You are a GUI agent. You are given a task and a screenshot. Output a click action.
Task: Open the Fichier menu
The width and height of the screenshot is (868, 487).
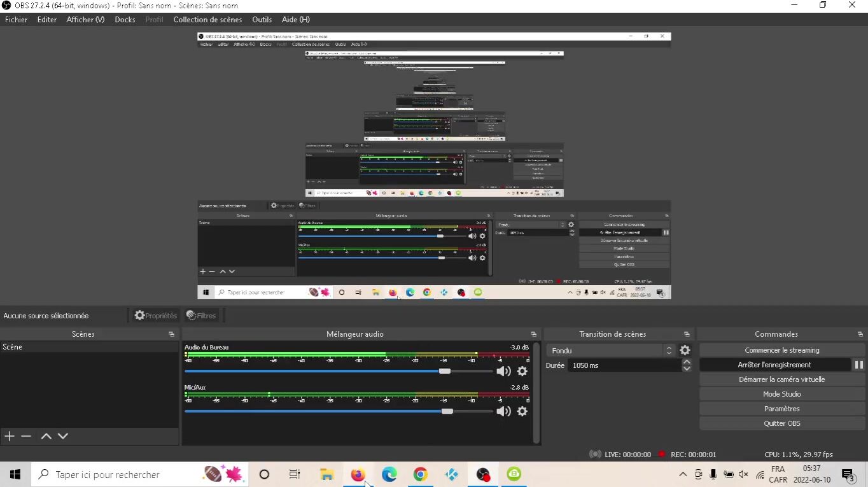(x=17, y=20)
